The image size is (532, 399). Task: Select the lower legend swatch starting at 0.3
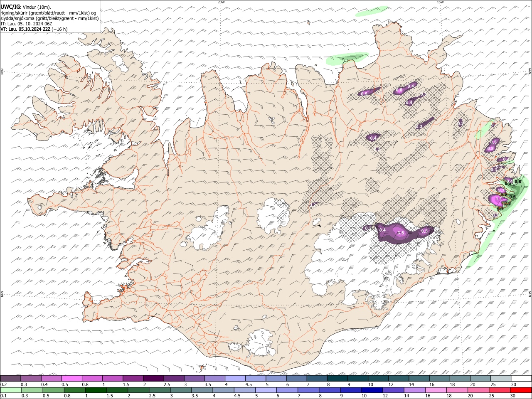tap(32, 390)
